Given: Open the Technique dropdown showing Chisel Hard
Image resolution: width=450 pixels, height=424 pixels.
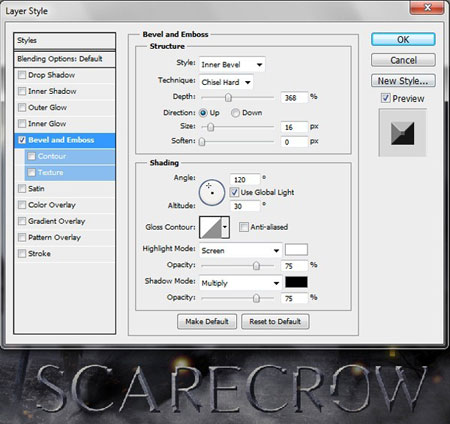Looking at the screenshot, I should coord(226,82).
